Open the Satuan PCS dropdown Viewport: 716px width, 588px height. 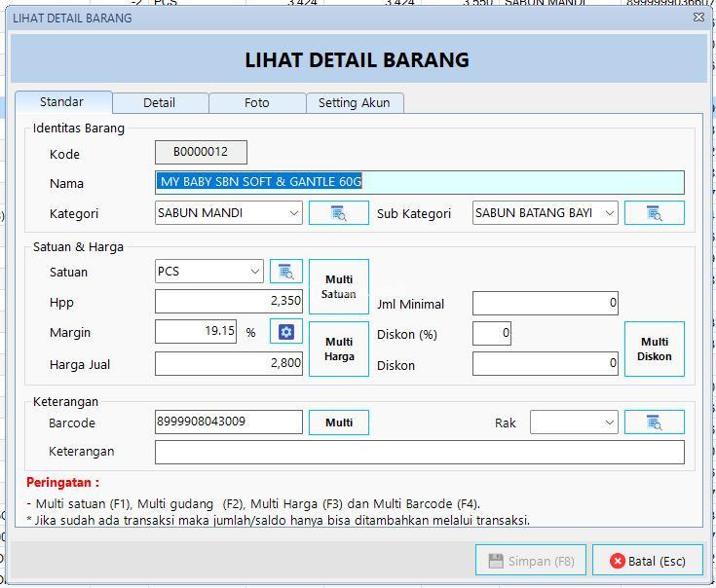254,272
